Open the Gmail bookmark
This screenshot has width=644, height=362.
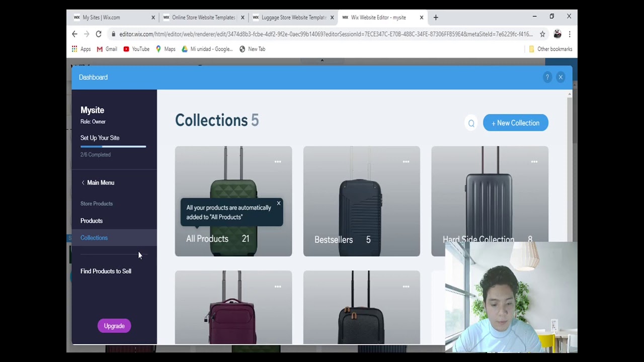coord(107,49)
